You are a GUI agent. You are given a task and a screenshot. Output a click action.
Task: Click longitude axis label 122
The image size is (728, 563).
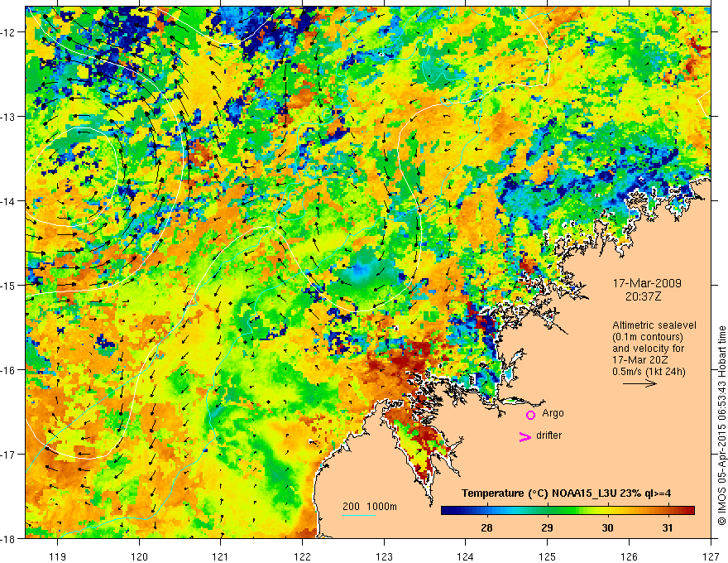(x=302, y=557)
